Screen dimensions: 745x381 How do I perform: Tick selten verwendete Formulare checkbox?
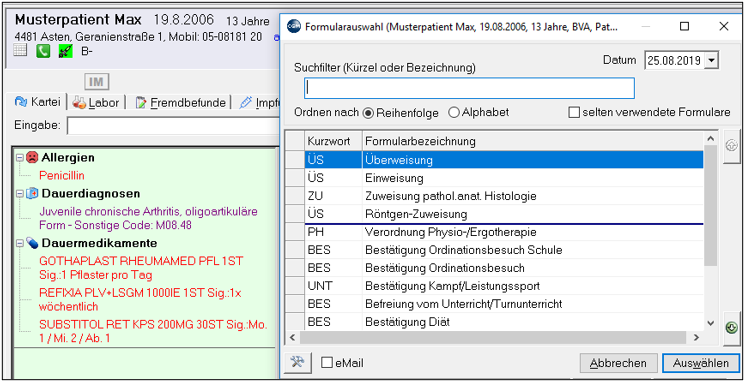pyautogui.click(x=574, y=113)
